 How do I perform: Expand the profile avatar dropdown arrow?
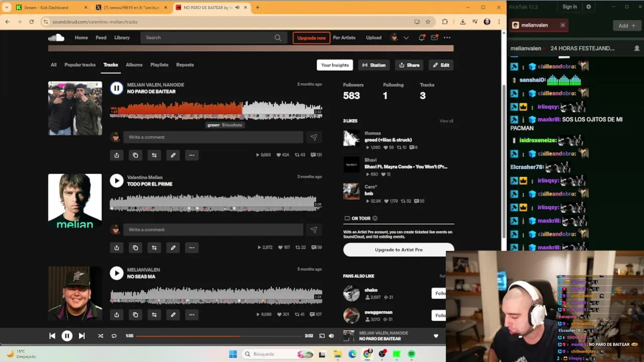[406, 38]
